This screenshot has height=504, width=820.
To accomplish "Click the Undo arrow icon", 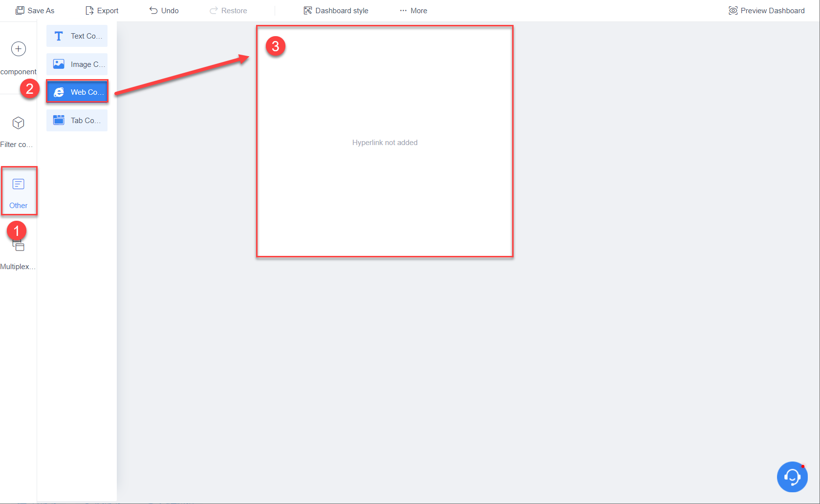I will (153, 10).
